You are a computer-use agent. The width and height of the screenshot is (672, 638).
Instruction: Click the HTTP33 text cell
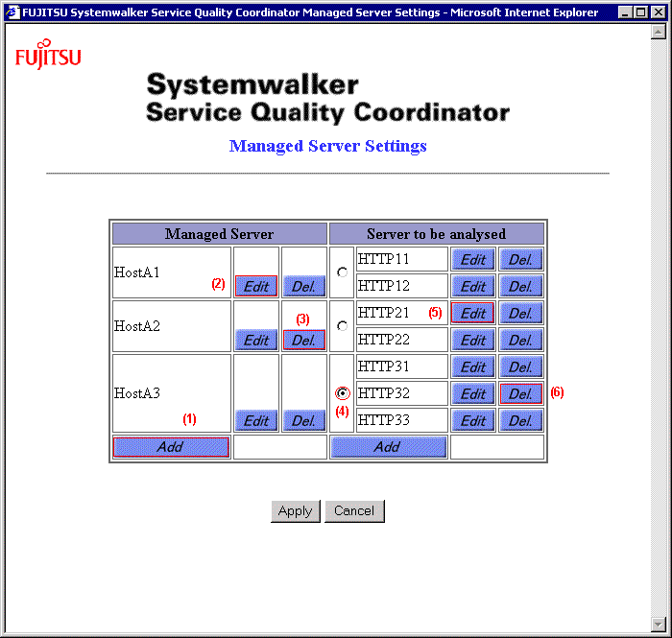[x=402, y=420]
